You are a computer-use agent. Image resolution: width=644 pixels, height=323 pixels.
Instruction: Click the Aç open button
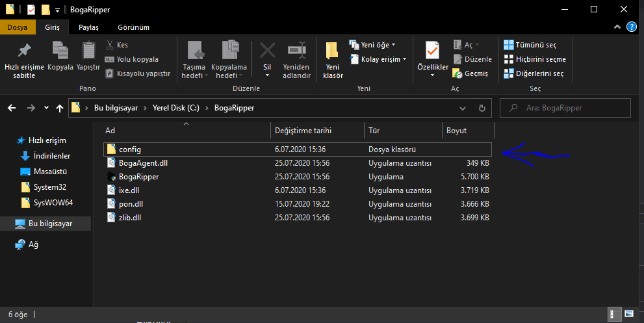pyautogui.click(x=466, y=45)
